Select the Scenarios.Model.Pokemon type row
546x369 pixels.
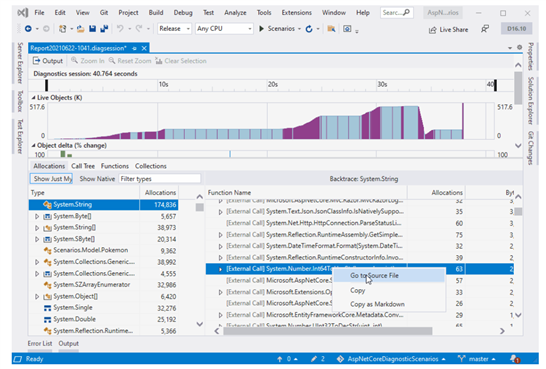point(103,251)
